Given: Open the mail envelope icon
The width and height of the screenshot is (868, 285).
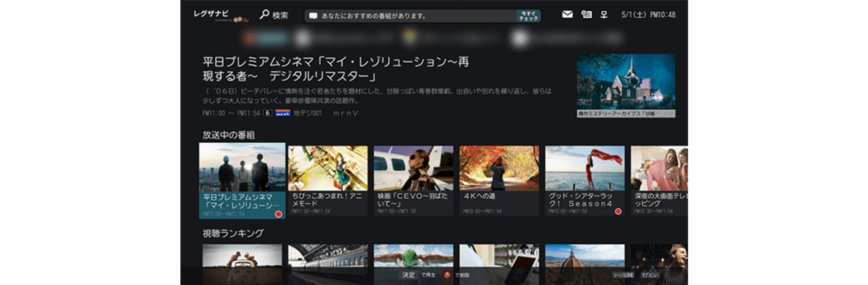Looking at the screenshot, I should pyautogui.click(x=567, y=14).
